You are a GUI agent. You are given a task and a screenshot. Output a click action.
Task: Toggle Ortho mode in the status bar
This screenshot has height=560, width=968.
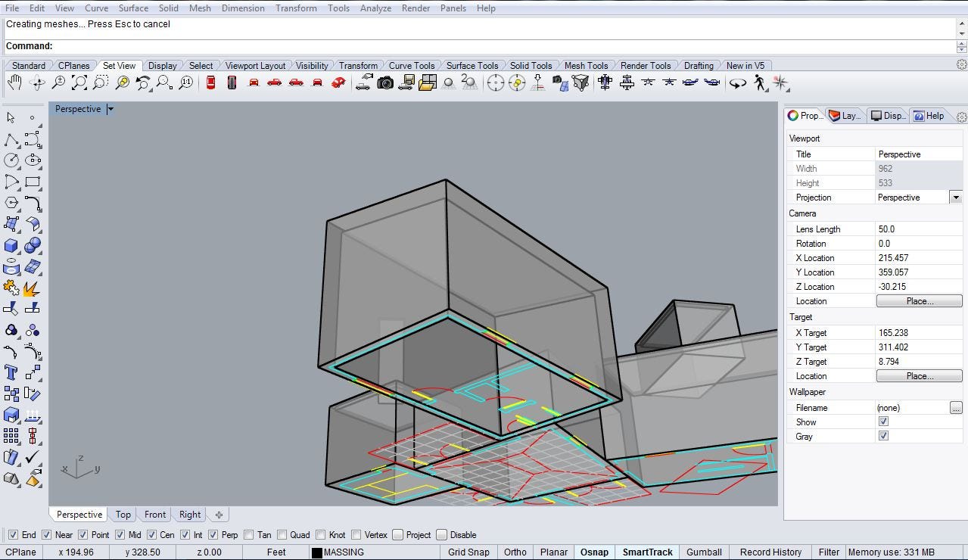515,552
